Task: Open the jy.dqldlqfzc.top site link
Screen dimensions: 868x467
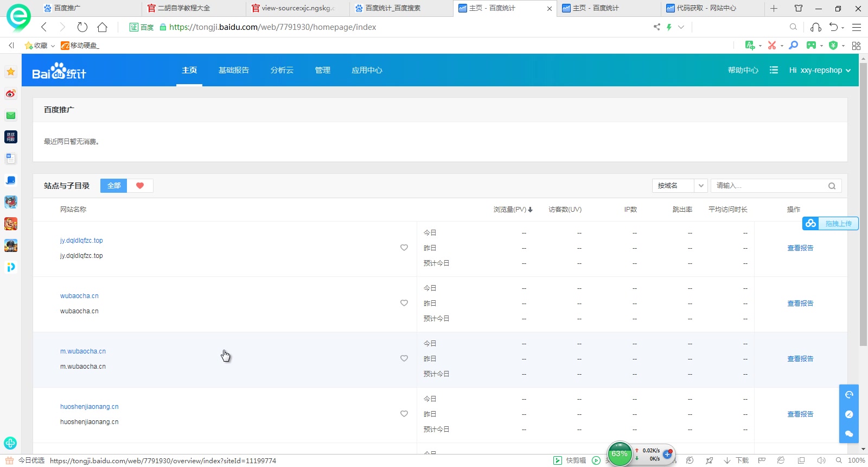Action: 81,241
